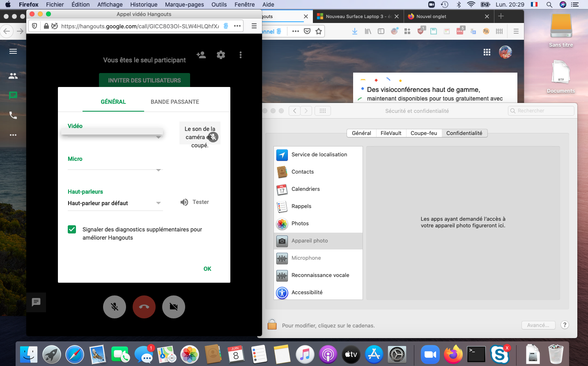Screen dimensions: 588x366
Task: Click the padlock to unlock preferences
Action: point(272,325)
